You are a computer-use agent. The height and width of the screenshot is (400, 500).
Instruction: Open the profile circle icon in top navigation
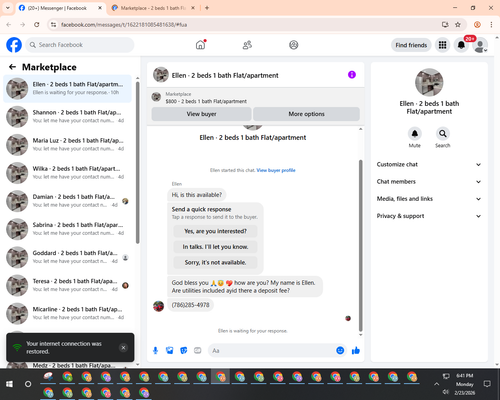point(294,45)
